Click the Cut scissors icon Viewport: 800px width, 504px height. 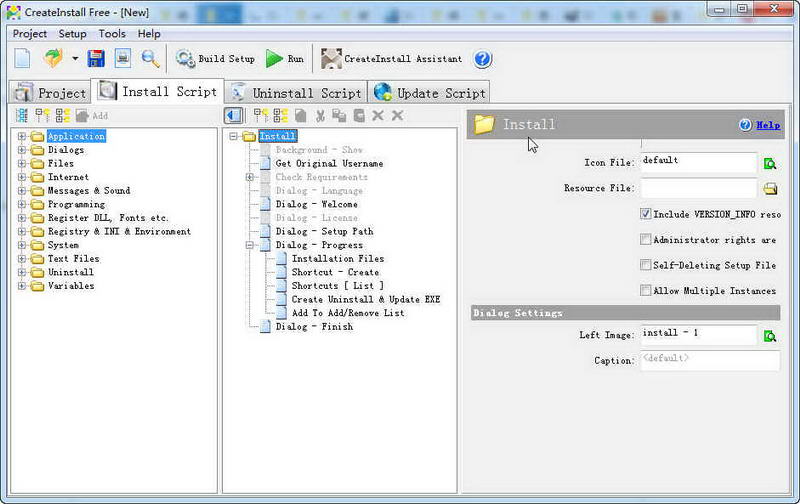pyautogui.click(x=320, y=116)
